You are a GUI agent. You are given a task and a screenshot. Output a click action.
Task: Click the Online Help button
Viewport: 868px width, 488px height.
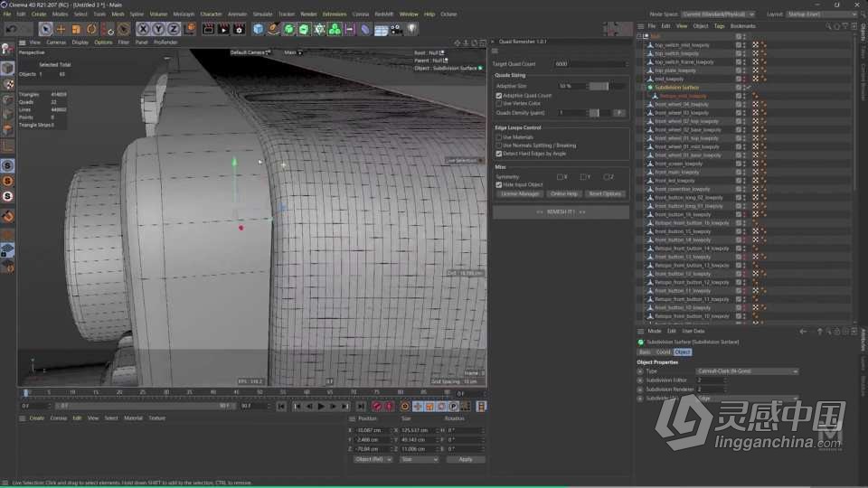pyautogui.click(x=563, y=194)
